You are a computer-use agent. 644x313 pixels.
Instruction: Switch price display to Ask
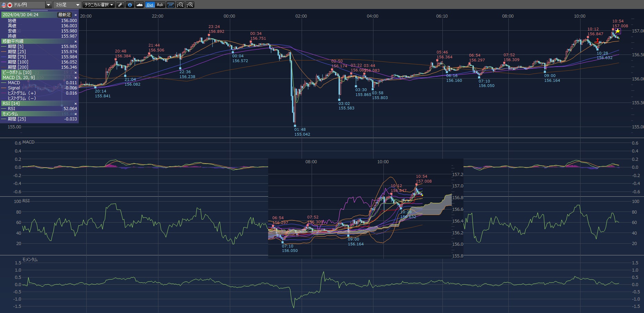pyautogui.click(x=160, y=5)
